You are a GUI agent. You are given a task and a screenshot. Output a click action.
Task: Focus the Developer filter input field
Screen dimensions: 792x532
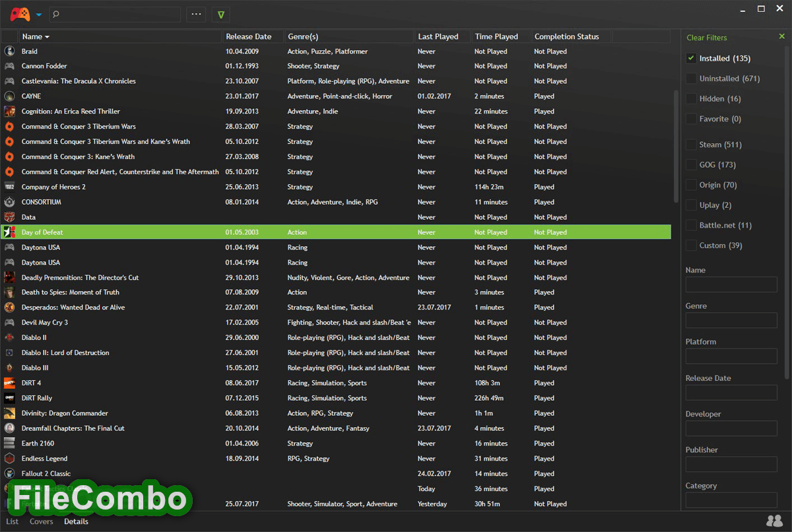tap(731, 428)
